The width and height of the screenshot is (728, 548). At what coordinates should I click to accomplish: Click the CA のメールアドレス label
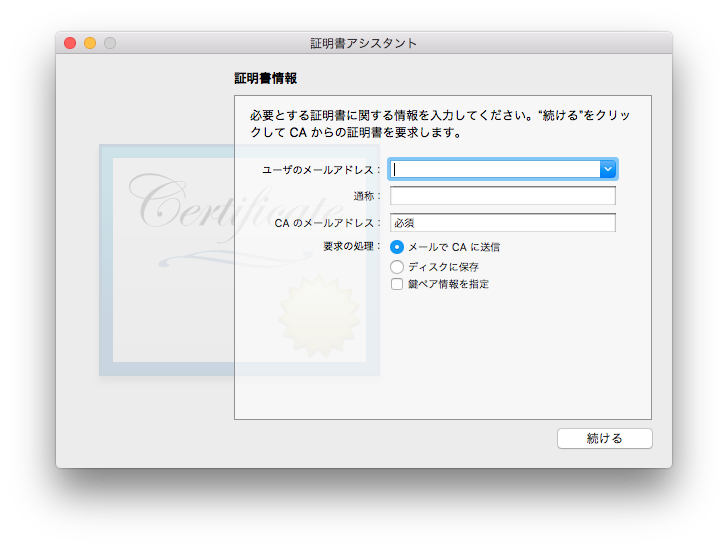click(327, 223)
